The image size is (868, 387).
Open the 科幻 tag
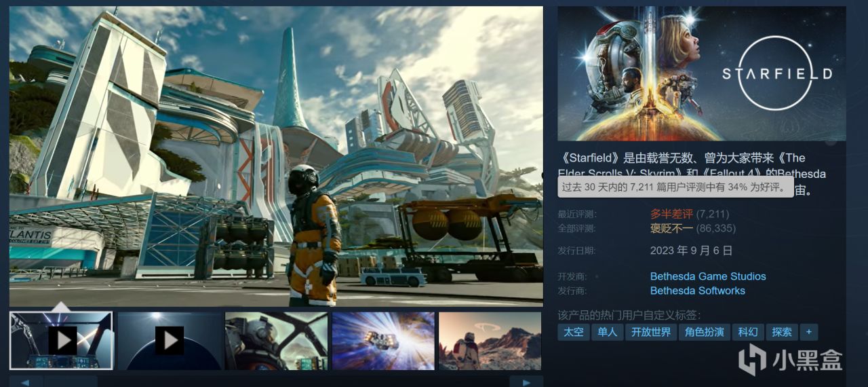tap(747, 332)
